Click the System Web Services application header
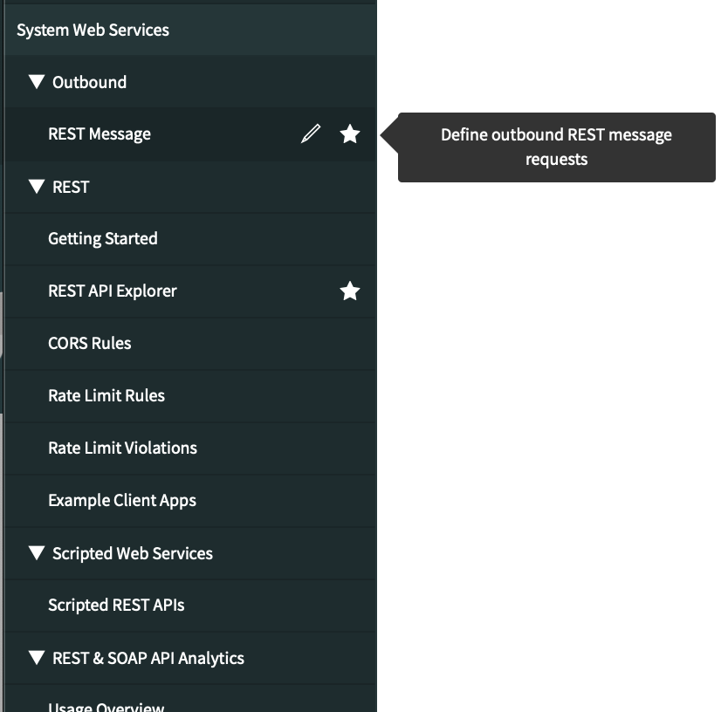Viewport: 728px width, 712px height. [x=93, y=30]
